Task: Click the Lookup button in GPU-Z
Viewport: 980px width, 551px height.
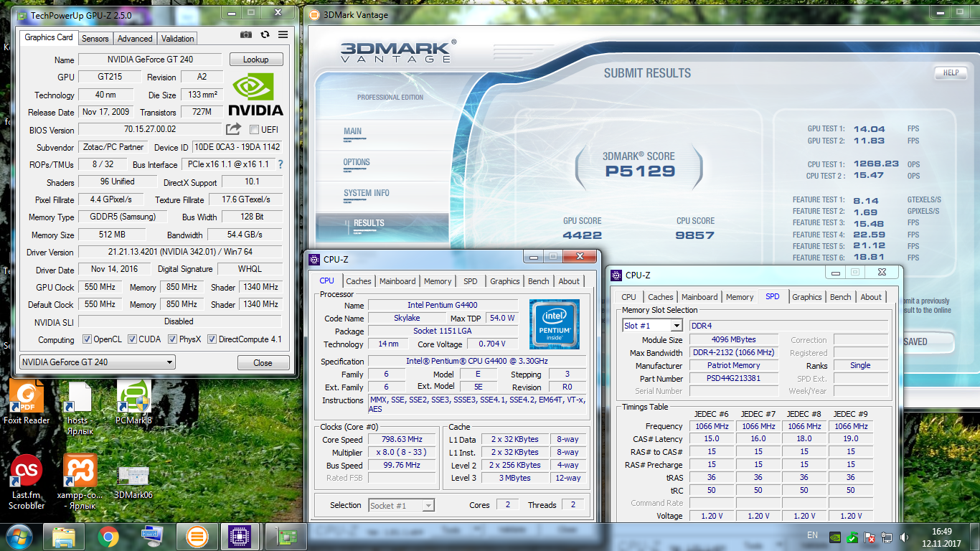Action: (256, 60)
